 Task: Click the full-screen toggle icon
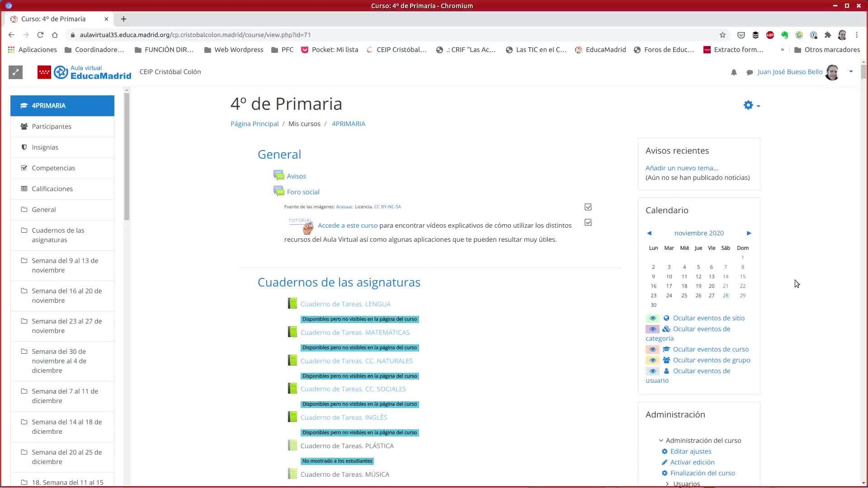[15, 72]
